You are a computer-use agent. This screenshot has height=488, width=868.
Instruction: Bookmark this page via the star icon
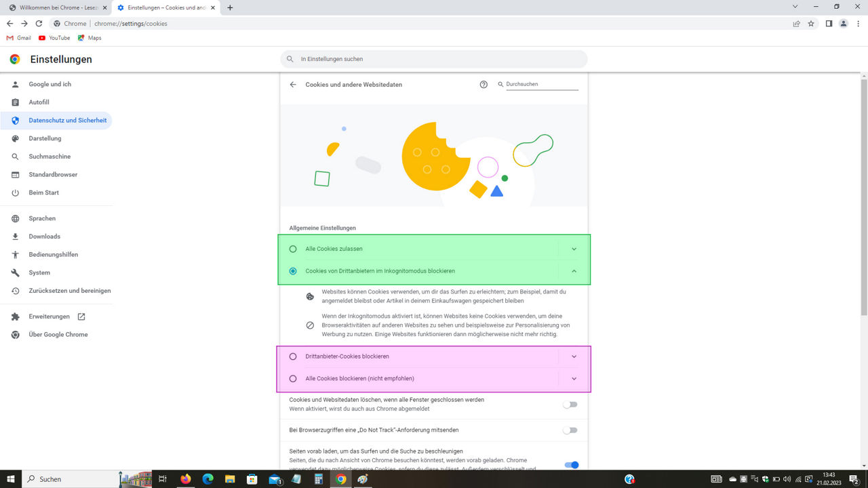click(x=810, y=23)
